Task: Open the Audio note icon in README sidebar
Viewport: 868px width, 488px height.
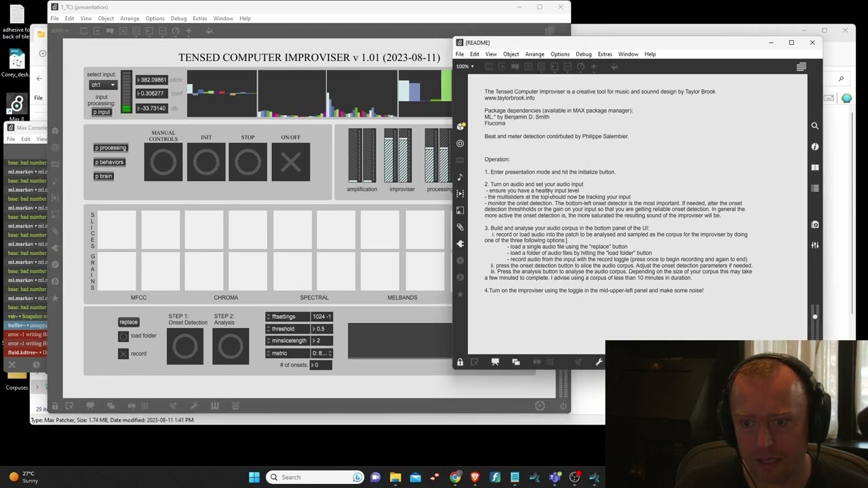Action: point(460,177)
